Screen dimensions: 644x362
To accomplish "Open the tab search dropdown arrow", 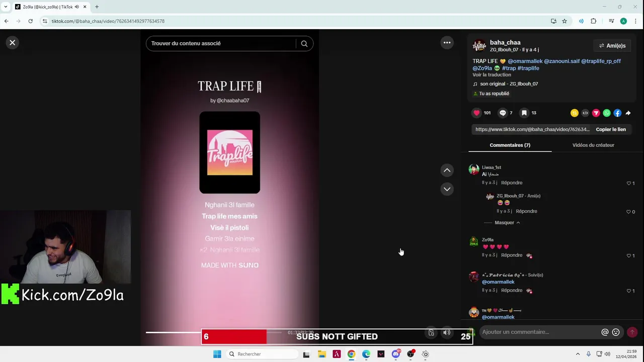I will point(6,7).
